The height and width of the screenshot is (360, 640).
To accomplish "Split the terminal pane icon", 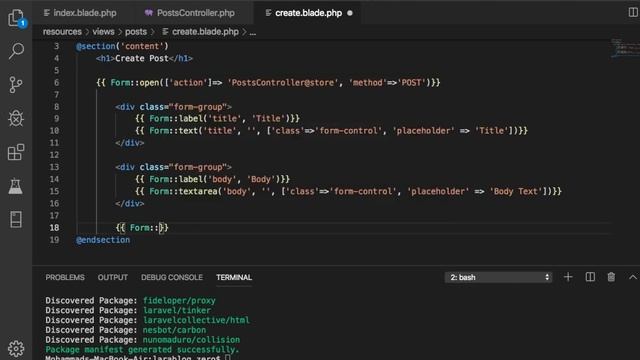I will (590, 277).
